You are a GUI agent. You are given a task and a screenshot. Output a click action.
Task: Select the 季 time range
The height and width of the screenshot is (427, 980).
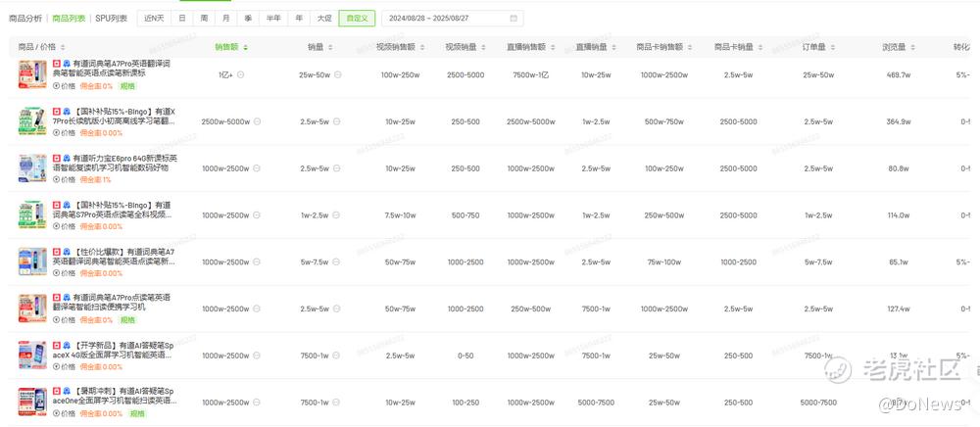click(x=248, y=19)
